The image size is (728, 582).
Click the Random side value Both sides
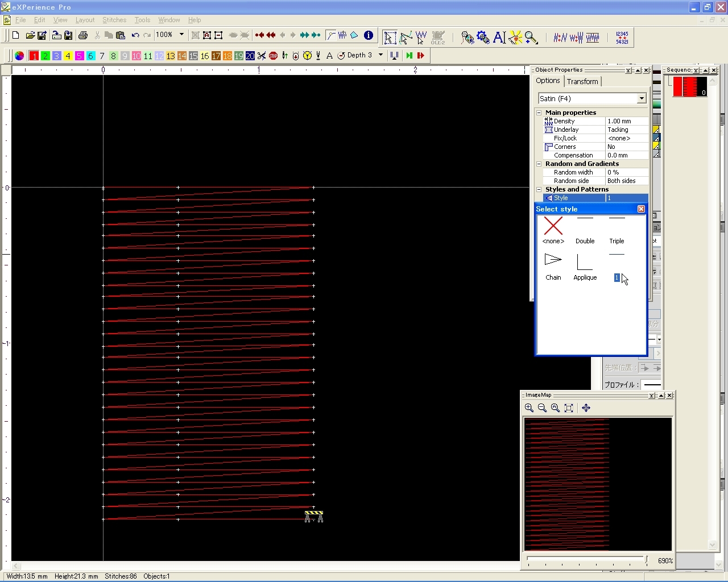point(627,181)
